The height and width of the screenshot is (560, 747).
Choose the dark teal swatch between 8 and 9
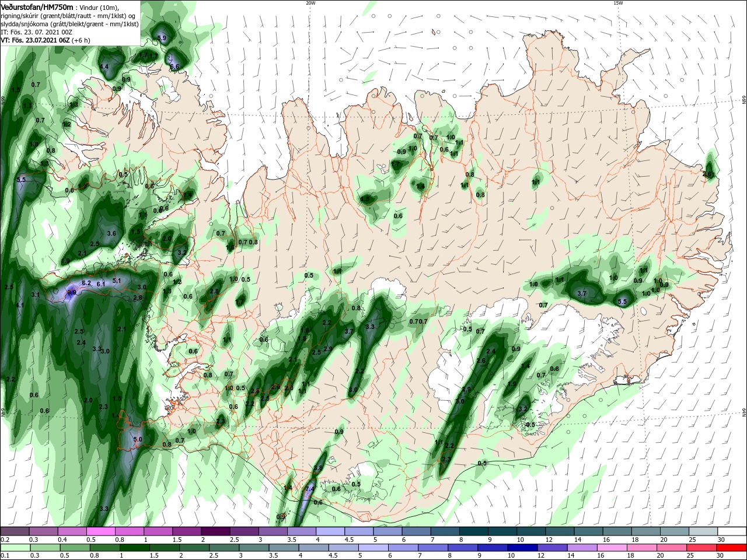click(474, 531)
